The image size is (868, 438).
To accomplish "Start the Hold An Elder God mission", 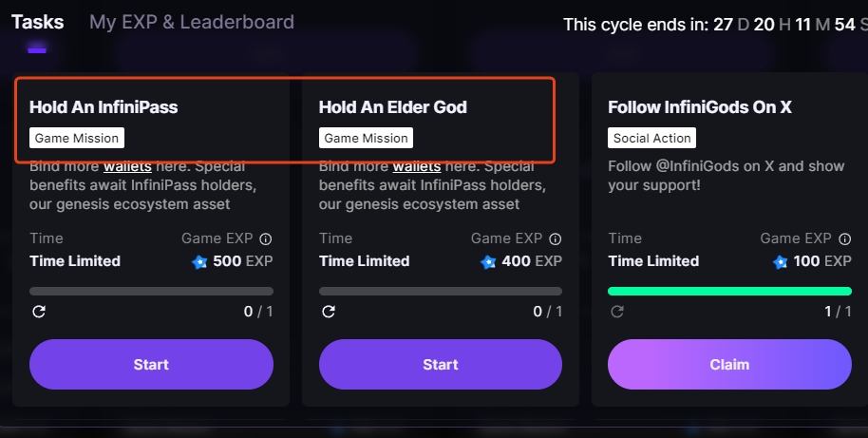I will 441,365.
